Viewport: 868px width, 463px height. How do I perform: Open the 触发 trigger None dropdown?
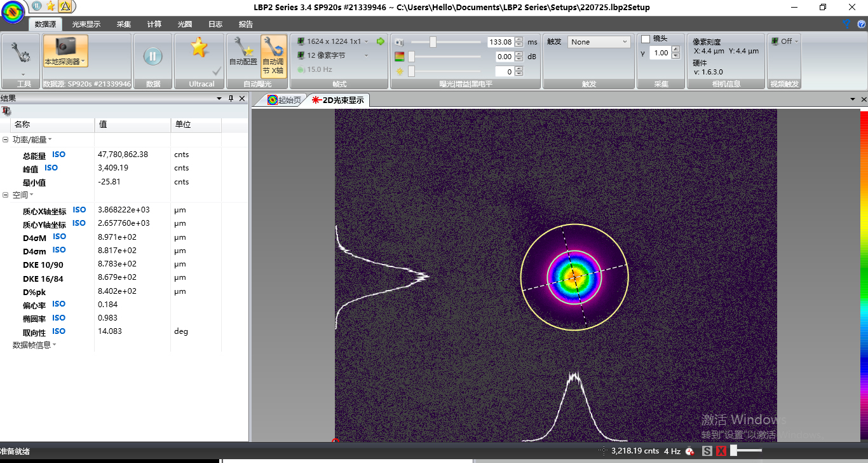[x=598, y=42]
